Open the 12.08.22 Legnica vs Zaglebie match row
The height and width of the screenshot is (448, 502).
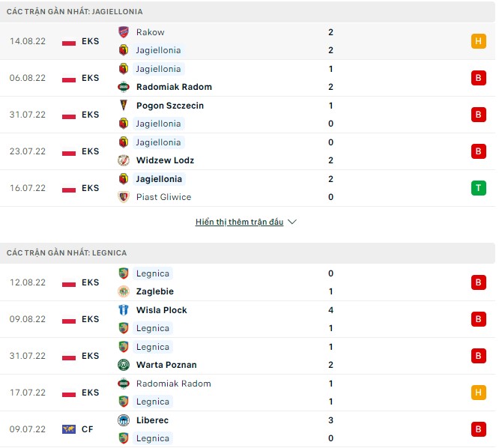[x=247, y=282]
